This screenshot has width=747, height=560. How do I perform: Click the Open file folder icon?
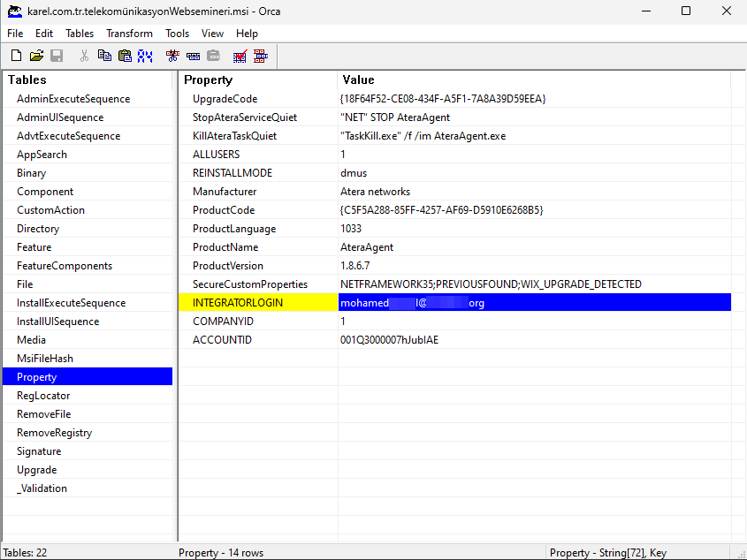(x=36, y=56)
